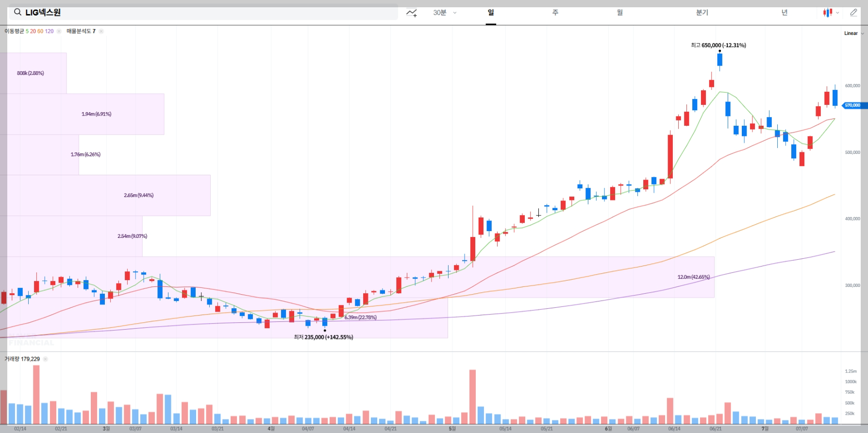This screenshot has height=433, width=868.
Task: Switch to the 분기 quarterly tab
Action: (x=702, y=13)
